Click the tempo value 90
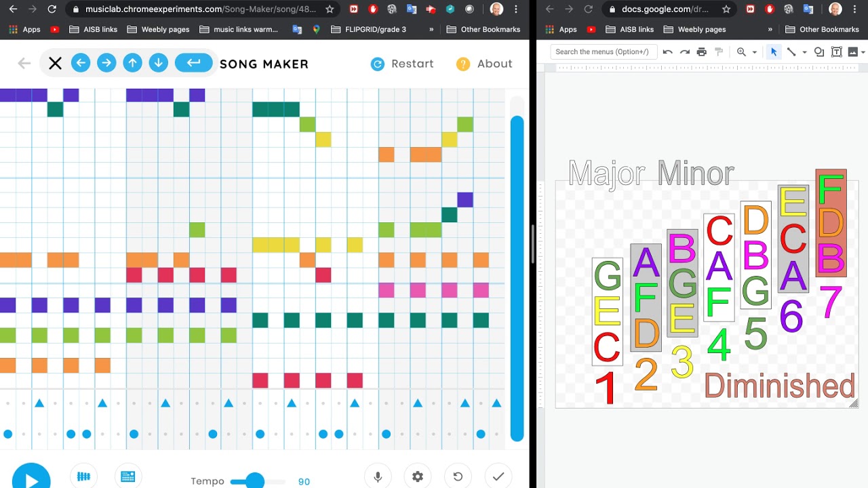Viewport: 868px width, 488px height. click(304, 482)
